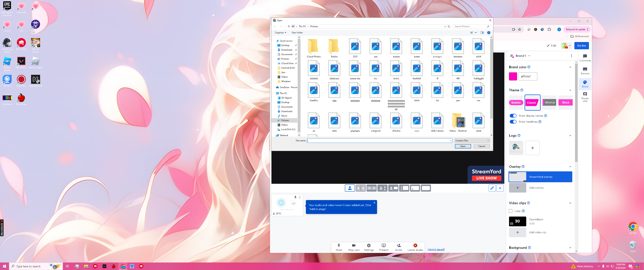Viewport: 644px width, 270px height.
Task: Toggle Show headlines switch
Action: 513,122
